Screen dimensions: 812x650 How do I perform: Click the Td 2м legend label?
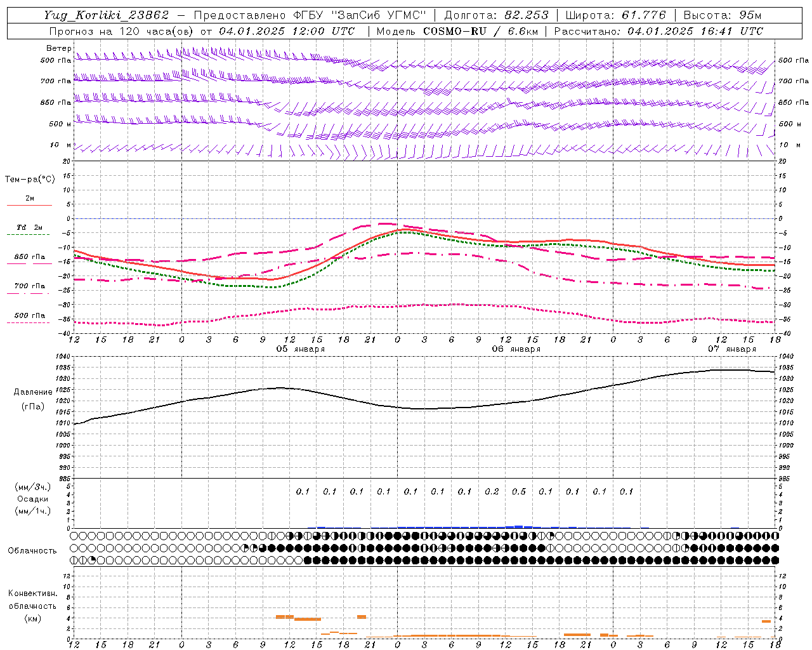(x=29, y=227)
